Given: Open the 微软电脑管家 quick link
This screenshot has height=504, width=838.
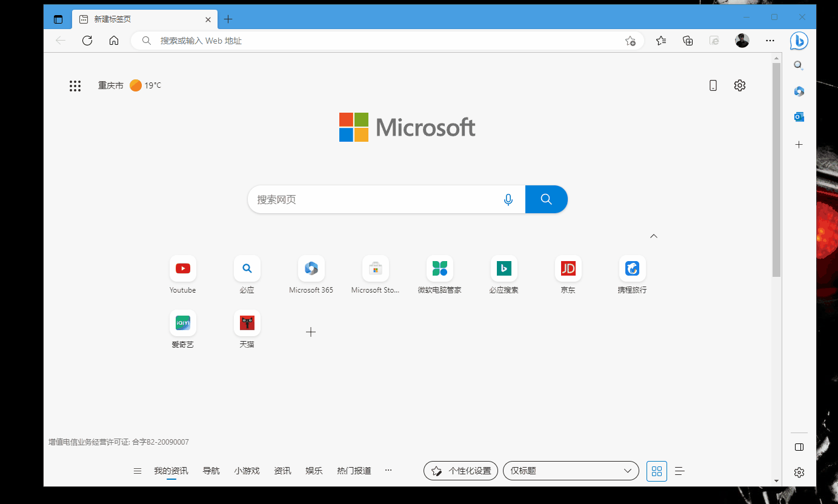Looking at the screenshot, I should click(440, 274).
